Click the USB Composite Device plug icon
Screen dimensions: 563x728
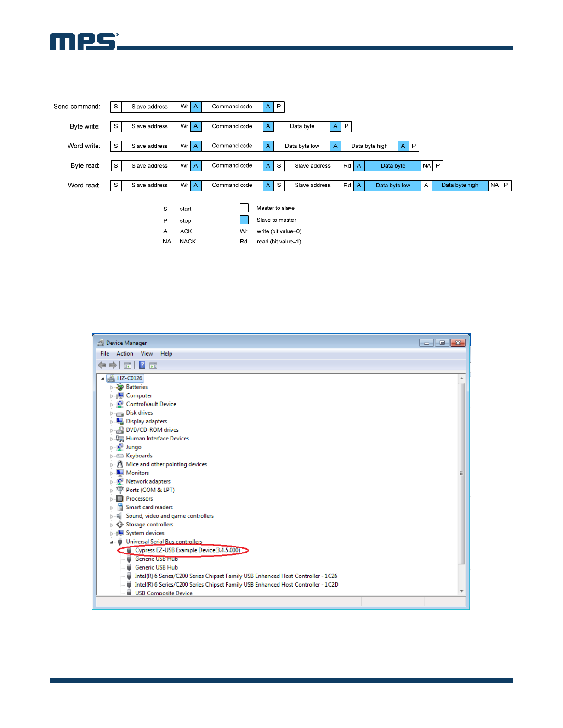129,593
